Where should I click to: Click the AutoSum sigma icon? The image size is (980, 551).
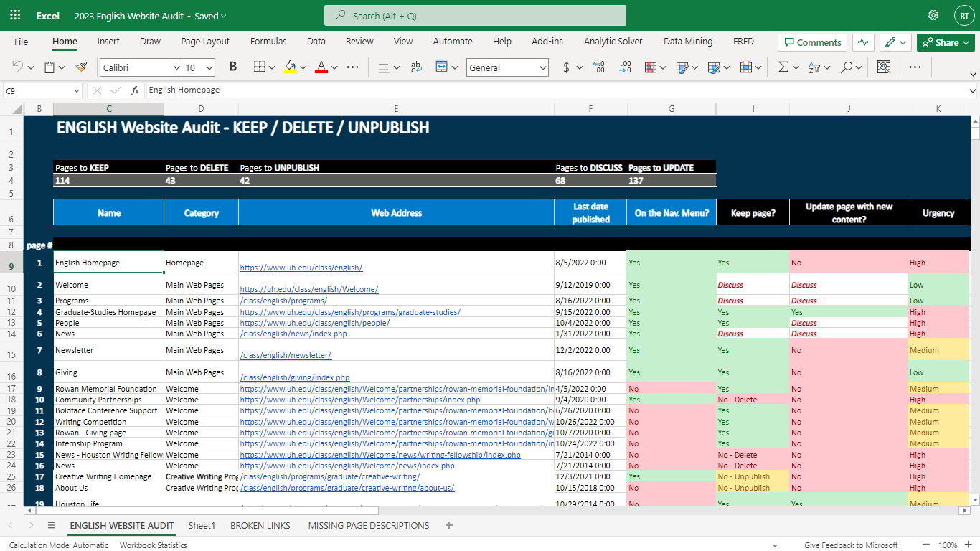pyautogui.click(x=783, y=67)
